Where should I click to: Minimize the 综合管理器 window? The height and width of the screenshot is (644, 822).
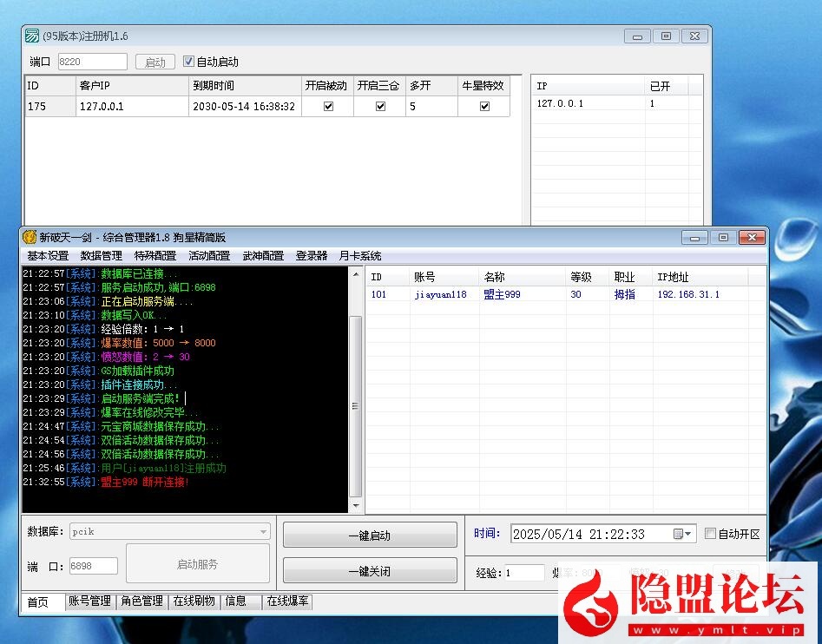pyautogui.click(x=694, y=237)
